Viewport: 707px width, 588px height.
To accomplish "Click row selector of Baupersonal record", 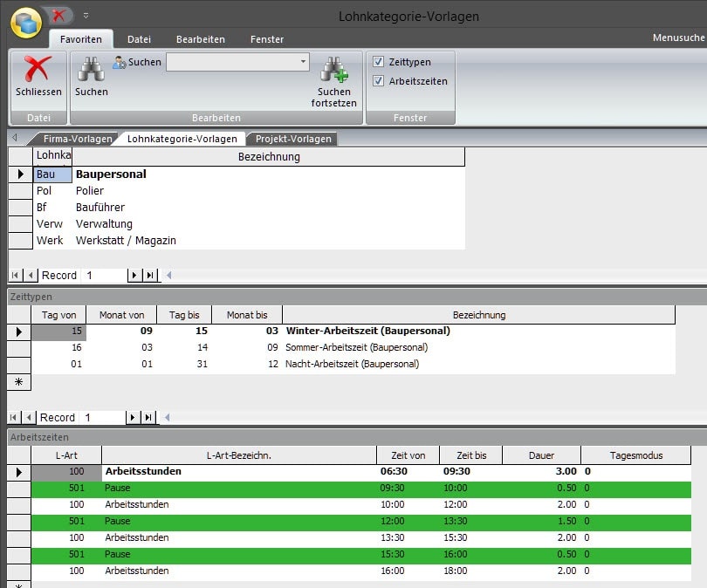I will 20,174.
